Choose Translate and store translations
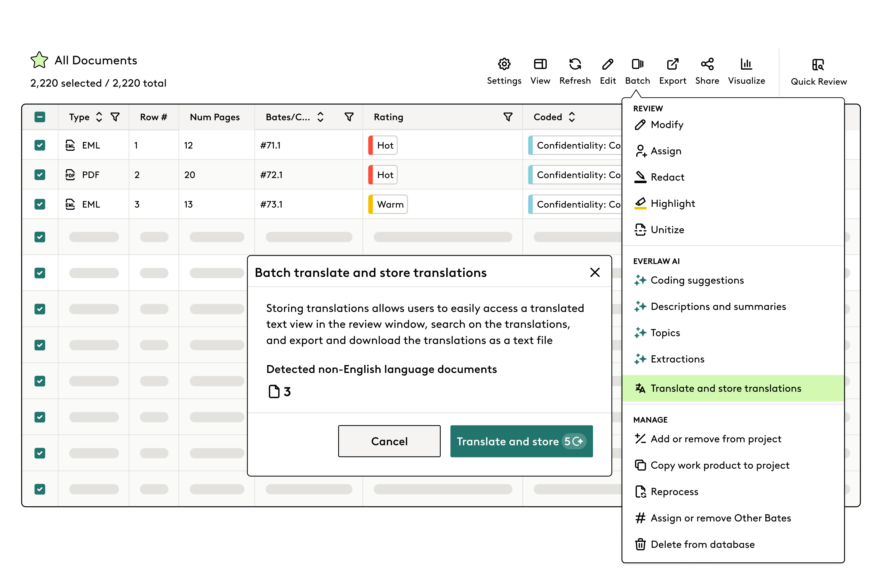Image resolution: width=882 pixels, height=588 pixels. (x=733, y=388)
